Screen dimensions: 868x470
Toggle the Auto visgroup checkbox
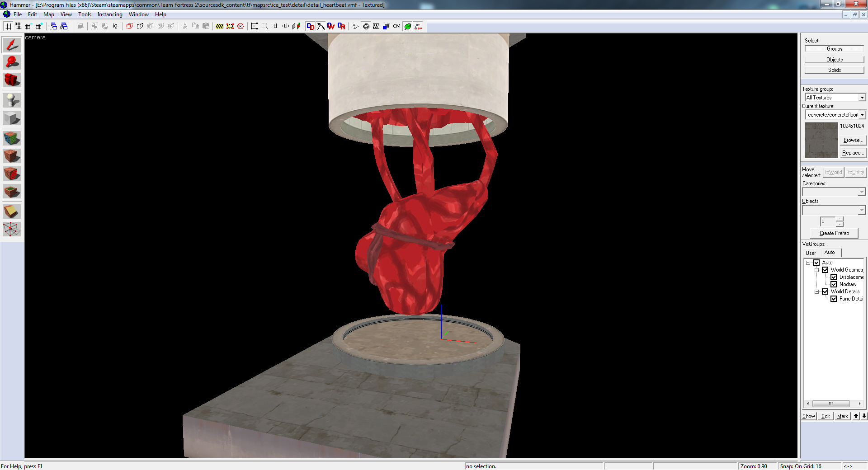[x=816, y=263]
